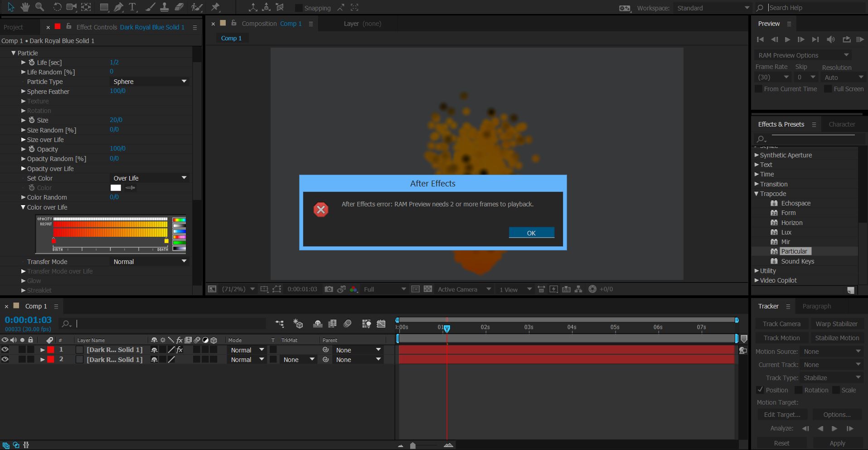The image size is (868, 450).
Task: Select the Rectangle shape tool
Action: coord(104,7)
